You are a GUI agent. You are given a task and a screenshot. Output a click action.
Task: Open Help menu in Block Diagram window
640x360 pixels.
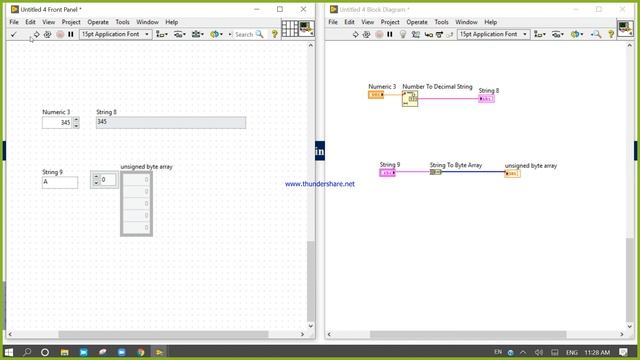(491, 22)
